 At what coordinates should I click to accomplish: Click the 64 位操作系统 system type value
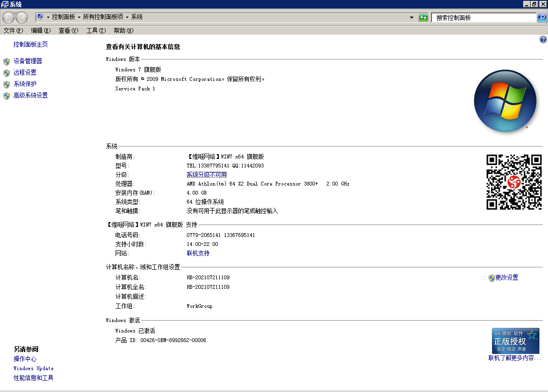click(x=205, y=202)
